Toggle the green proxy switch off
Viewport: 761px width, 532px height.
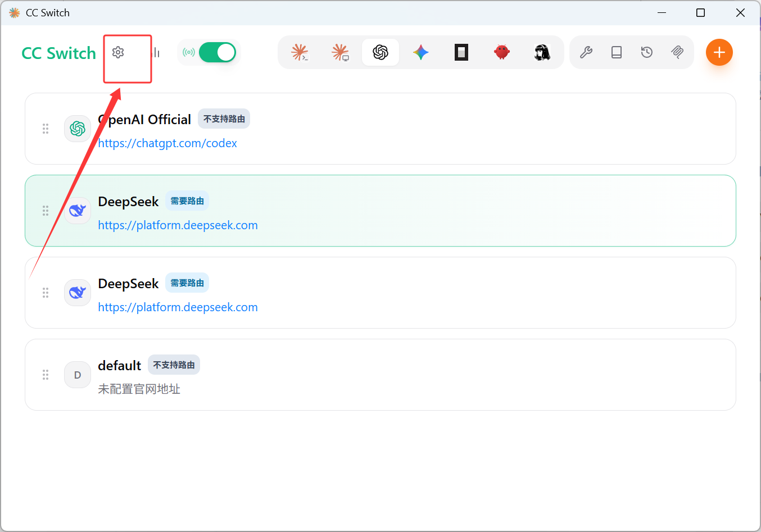pos(218,52)
